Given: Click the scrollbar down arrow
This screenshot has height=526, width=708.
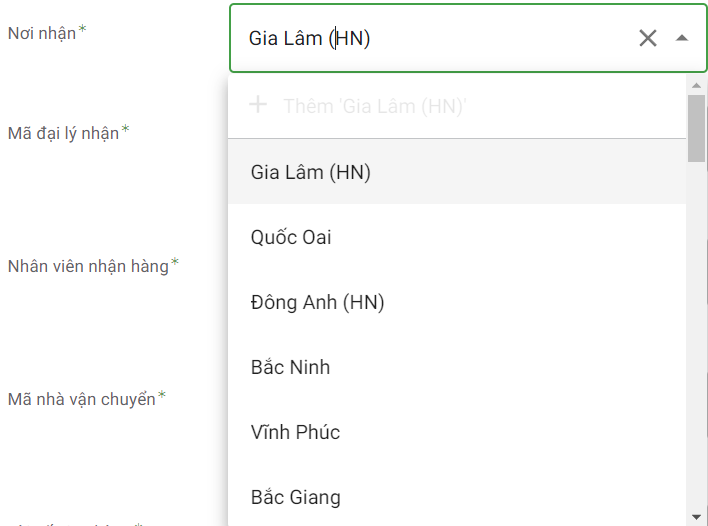Looking at the screenshot, I should pyautogui.click(x=697, y=516).
